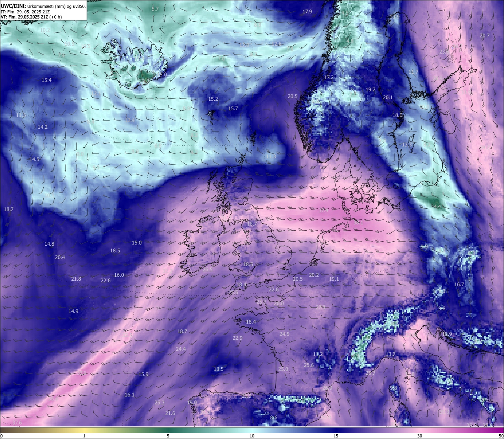The image size is (504, 439).
Task: Click the 19.1 value over Germany
Action: [x=334, y=279]
